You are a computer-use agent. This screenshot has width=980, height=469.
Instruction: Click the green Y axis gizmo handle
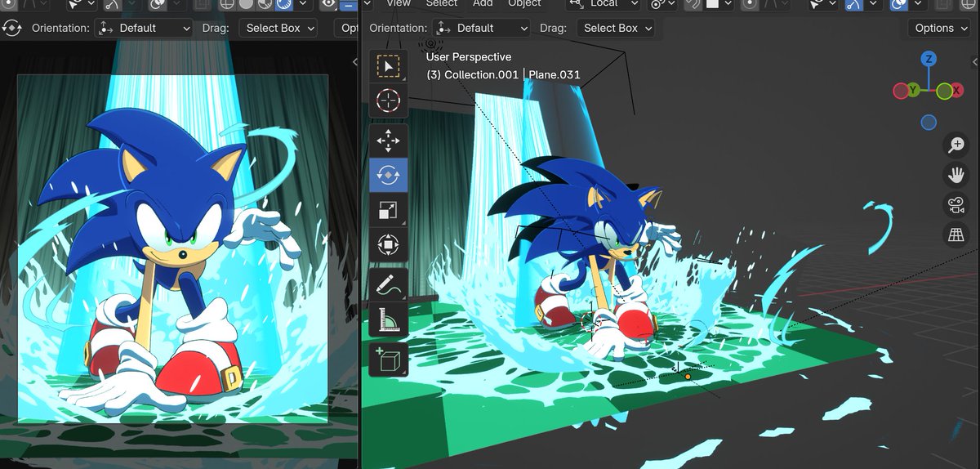pyautogui.click(x=914, y=91)
